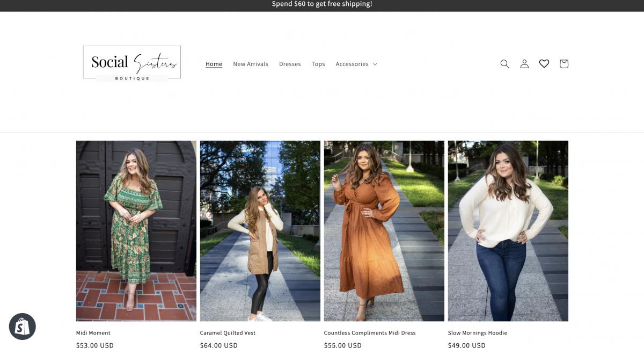Open the Midi Moment product link
Image resolution: width=644 pixels, height=348 pixels.
coord(93,333)
